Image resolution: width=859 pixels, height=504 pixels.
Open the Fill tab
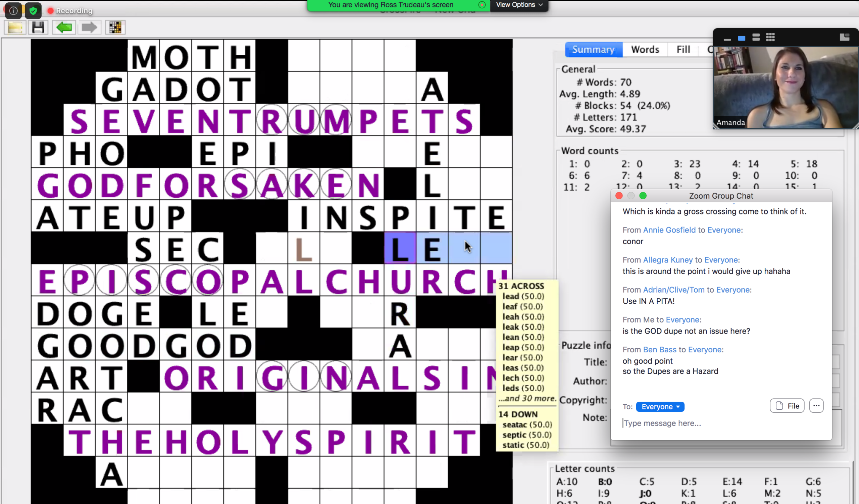coord(683,49)
